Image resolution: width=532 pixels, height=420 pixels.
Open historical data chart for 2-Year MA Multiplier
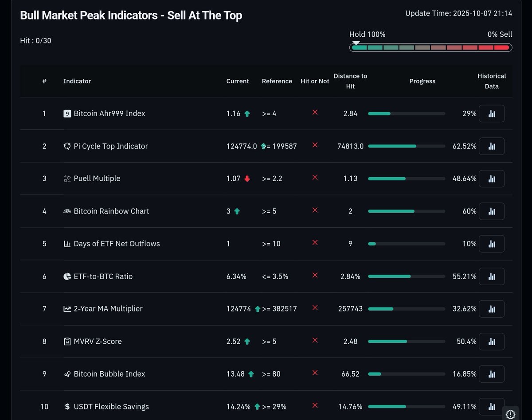click(x=492, y=309)
